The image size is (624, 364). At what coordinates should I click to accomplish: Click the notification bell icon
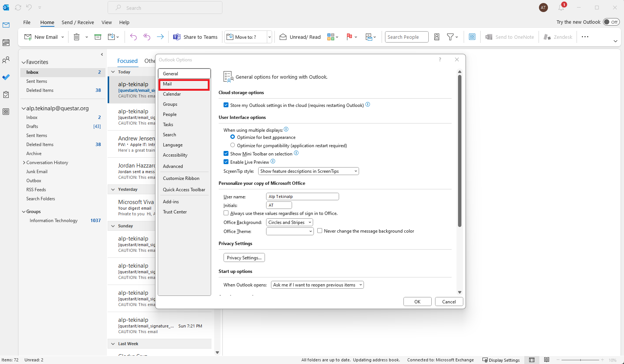coord(561,8)
